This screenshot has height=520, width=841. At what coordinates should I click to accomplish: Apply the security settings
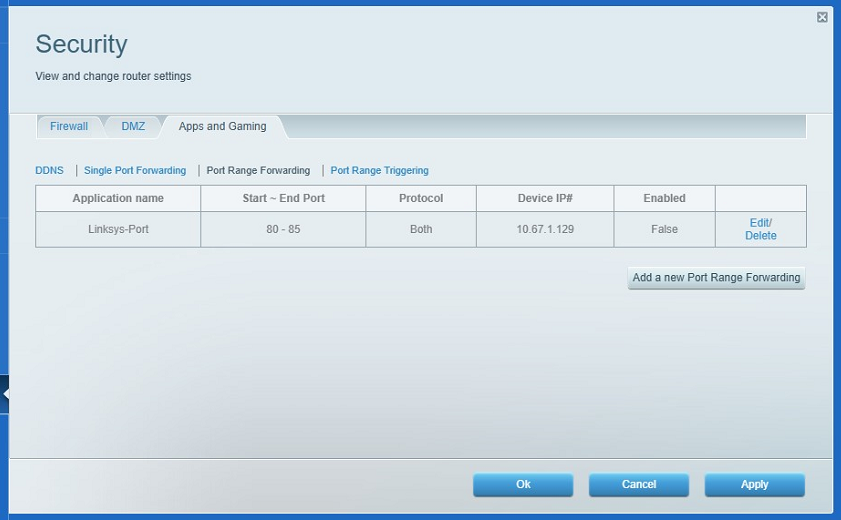click(755, 485)
